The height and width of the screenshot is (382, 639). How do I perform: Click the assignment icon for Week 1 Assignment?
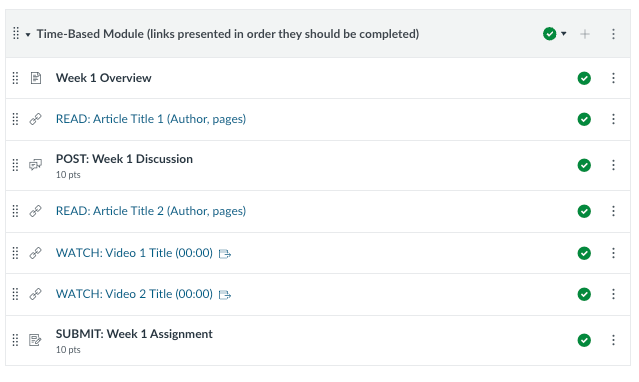pyautogui.click(x=35, y=340)
